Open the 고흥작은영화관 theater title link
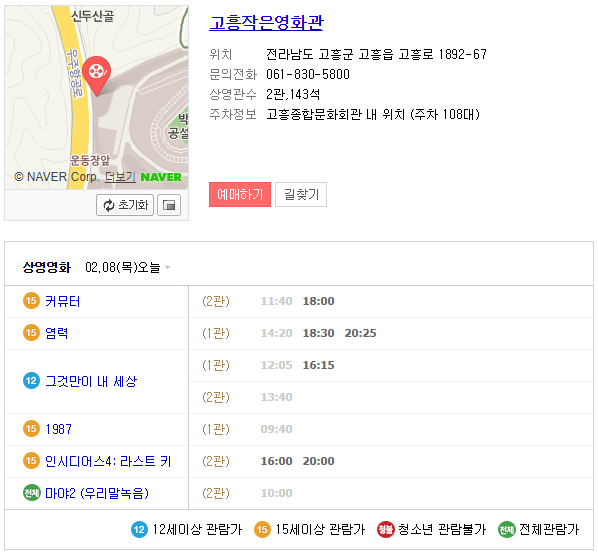 [266, 23]
